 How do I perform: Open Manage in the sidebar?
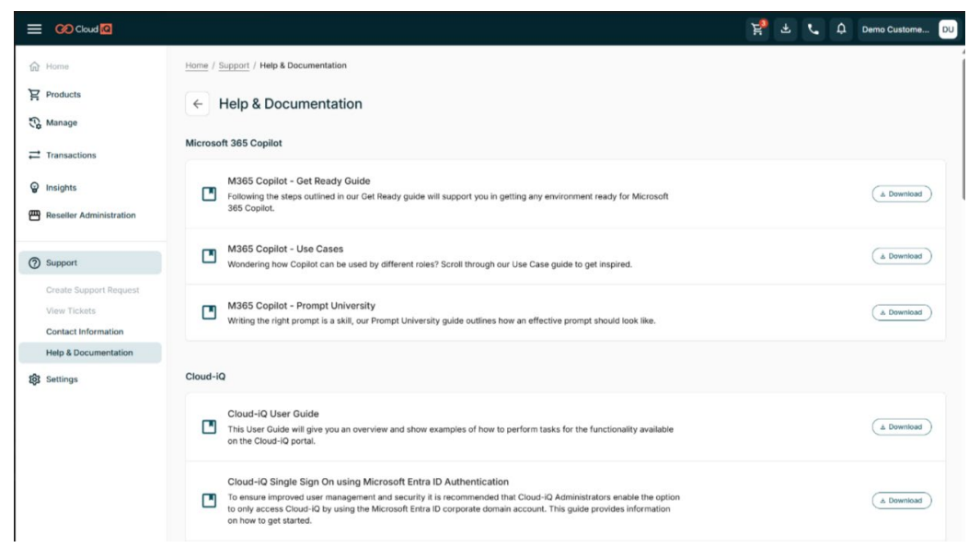click(x=62, y=122)
